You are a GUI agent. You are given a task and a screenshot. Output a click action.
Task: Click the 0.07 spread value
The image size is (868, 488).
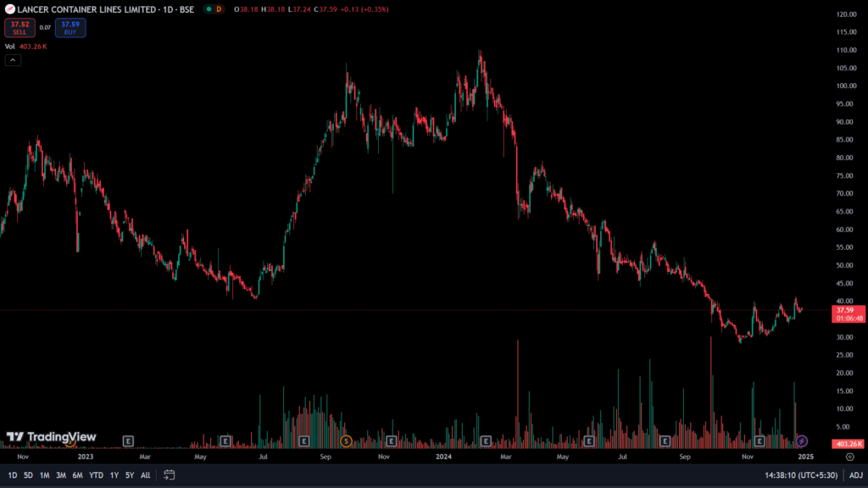(x=45, y=28)
